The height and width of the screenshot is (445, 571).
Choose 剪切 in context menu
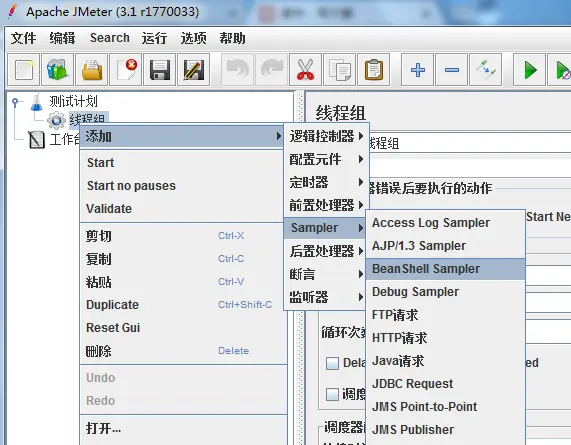[x=181, y=236]
